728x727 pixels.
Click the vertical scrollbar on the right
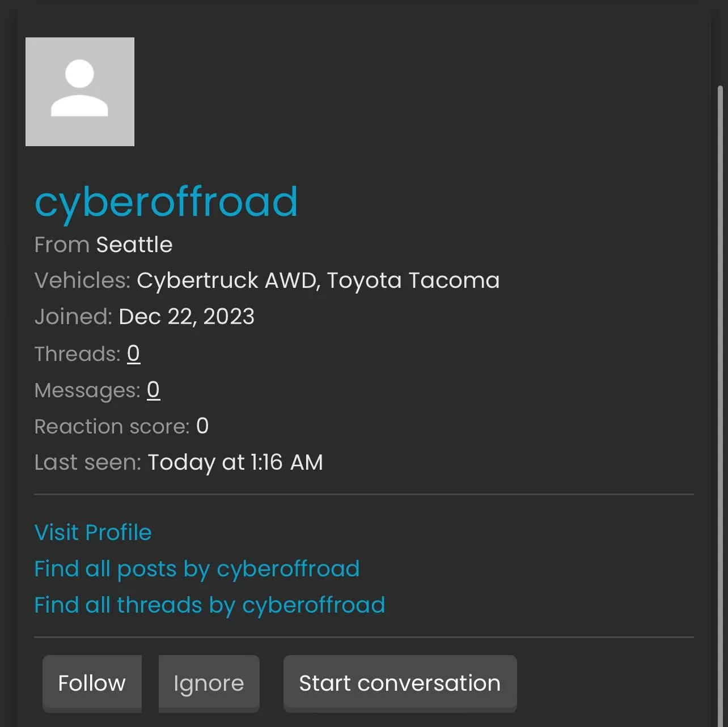[720, 406]
